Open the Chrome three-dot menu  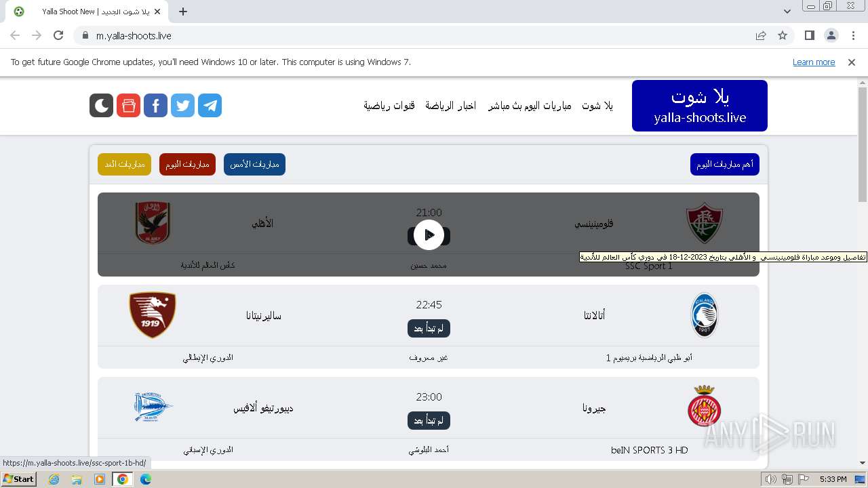(853, 35)
